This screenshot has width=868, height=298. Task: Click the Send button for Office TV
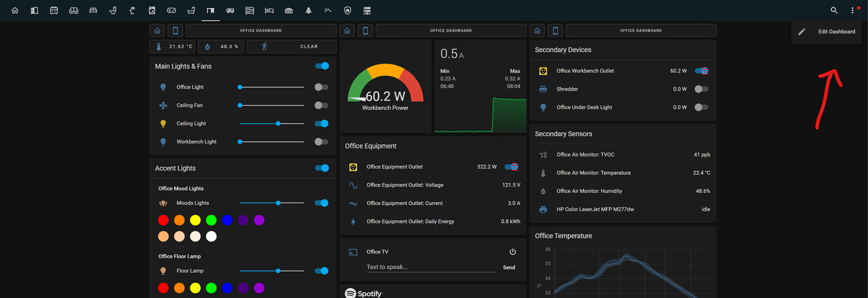coord(509,267)
